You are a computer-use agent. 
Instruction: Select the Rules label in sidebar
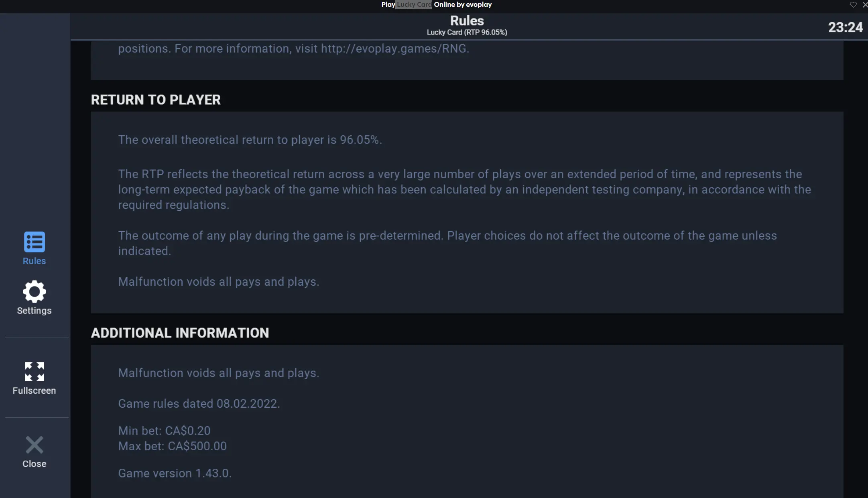(x=35, y=261)
